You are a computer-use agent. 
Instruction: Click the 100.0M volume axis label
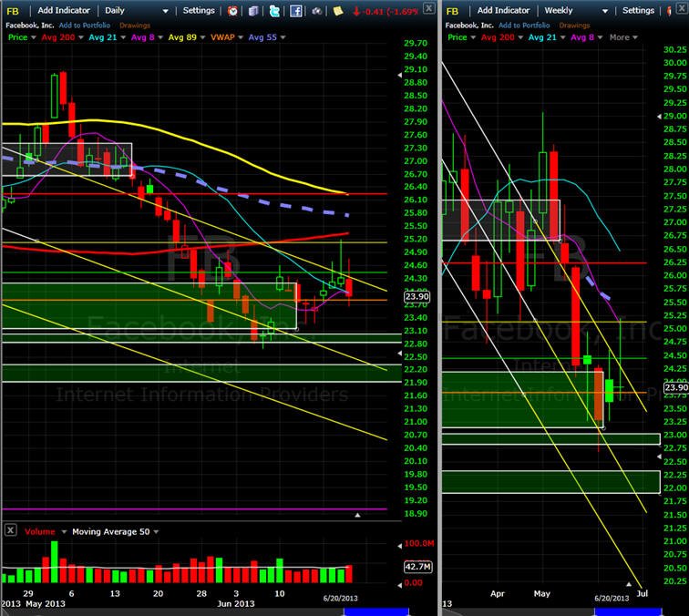418,544
